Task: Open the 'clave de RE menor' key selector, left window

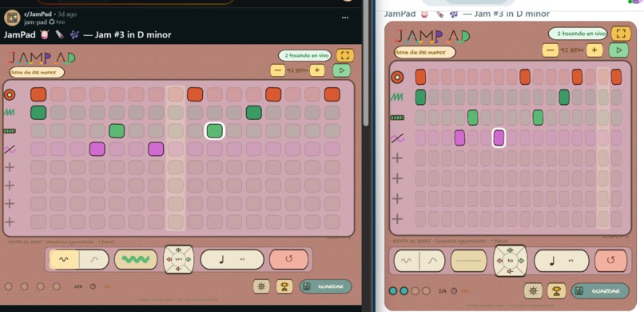Action: (37, 72)
